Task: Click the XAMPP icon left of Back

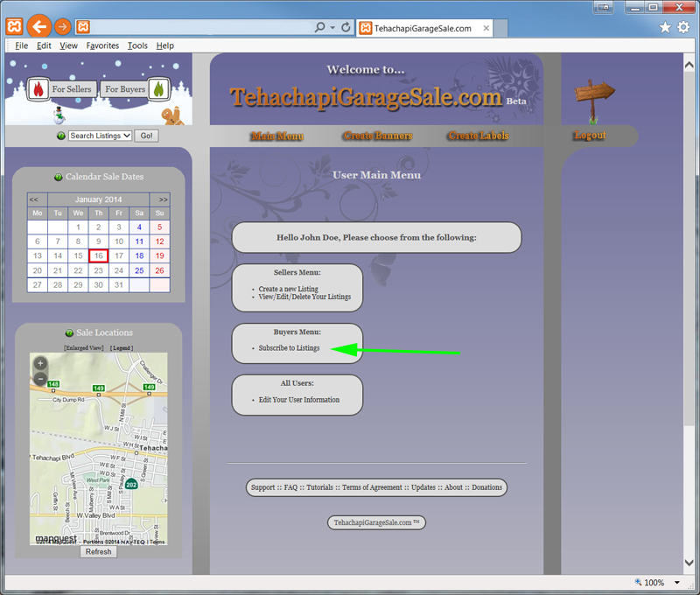Action: (x=14, y=27)
